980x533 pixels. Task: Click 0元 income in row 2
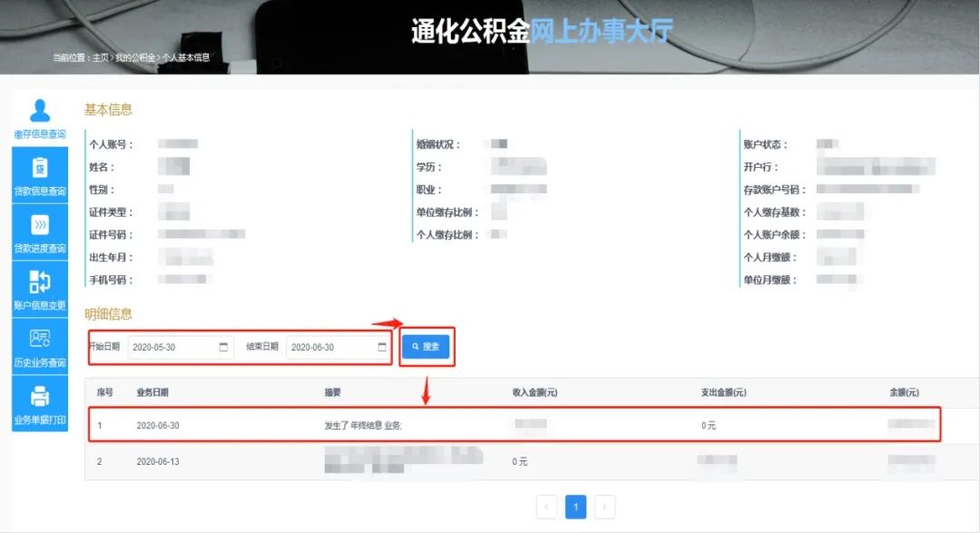[x=520, y=461]
